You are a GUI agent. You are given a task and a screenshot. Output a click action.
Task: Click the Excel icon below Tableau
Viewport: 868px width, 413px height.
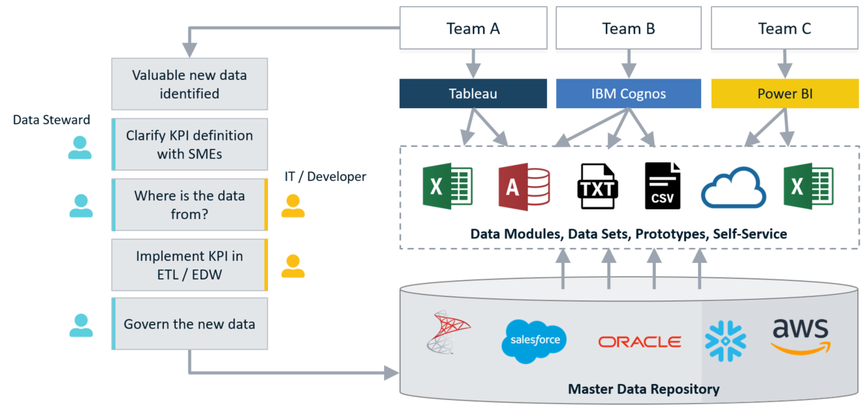click(x=447, y=187)
